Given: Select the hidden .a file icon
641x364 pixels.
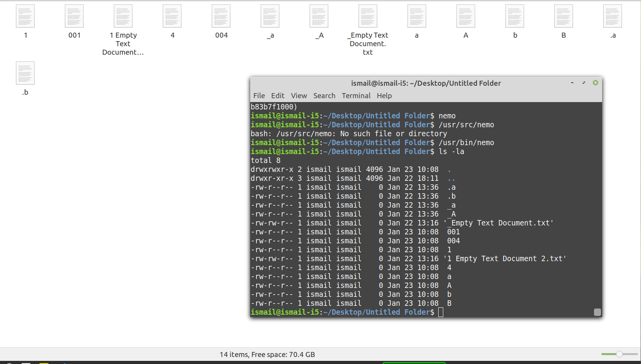Looking at the screenshot, I should click(x=613, y=16).
